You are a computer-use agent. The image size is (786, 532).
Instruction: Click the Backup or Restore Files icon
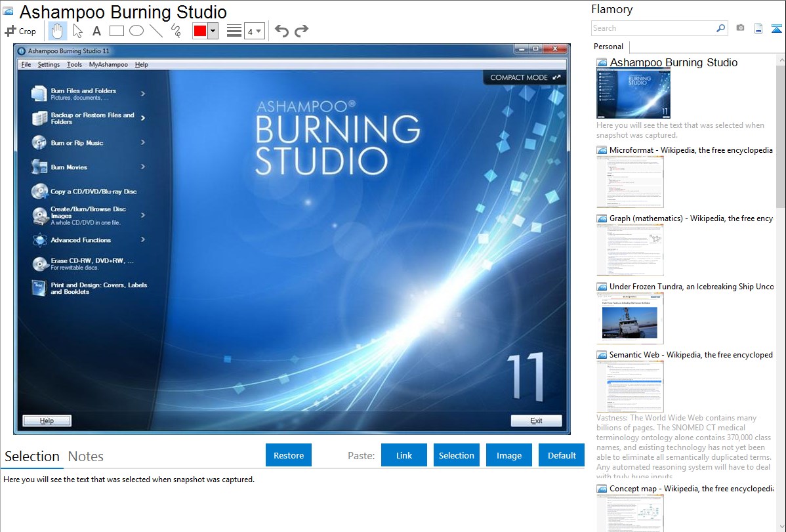point(39,118)
